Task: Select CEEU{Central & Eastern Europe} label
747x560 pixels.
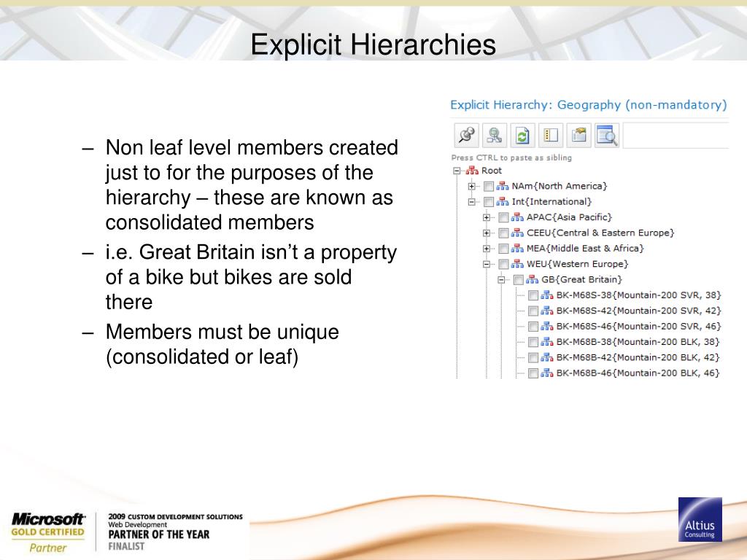Action: click(600, 233)
